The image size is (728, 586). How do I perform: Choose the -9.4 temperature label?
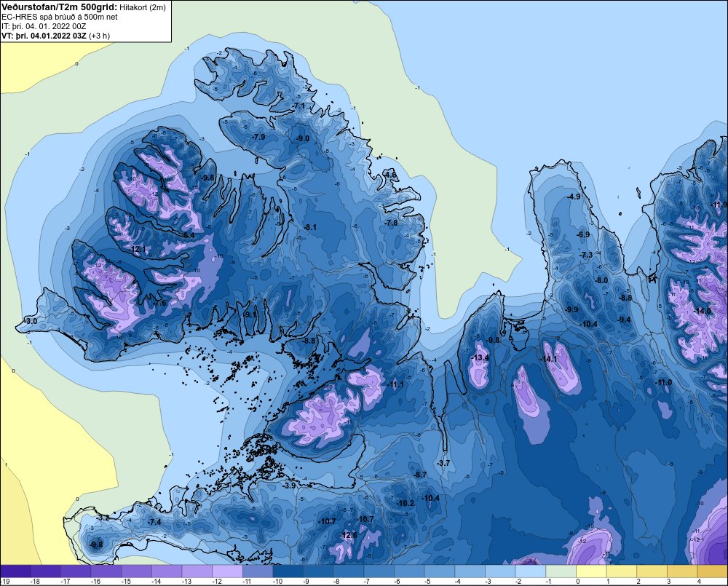[624, 320]
